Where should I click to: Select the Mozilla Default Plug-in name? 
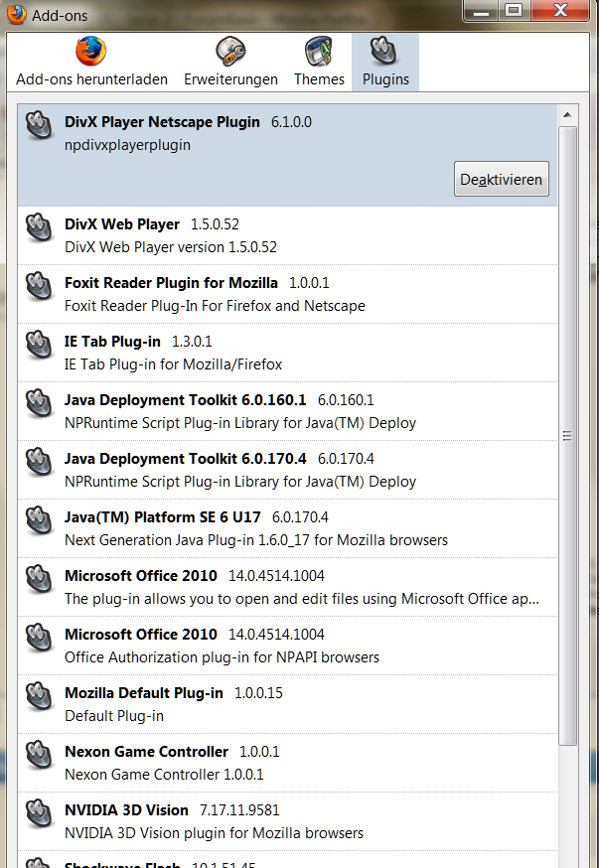pyautogui.click(x=144, y=693)
